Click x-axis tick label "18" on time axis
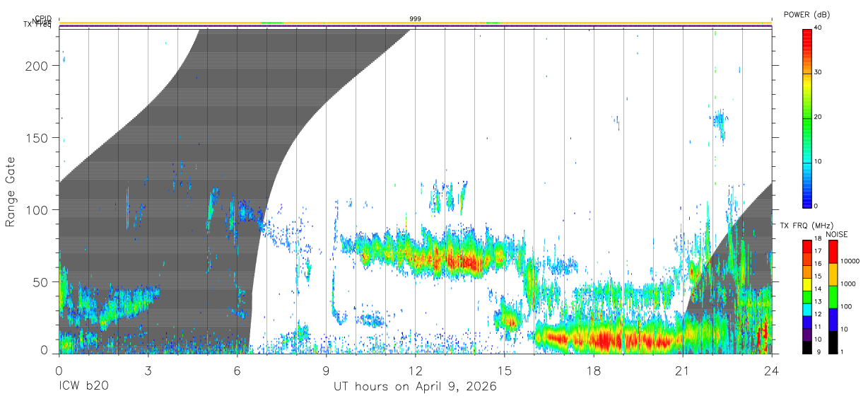 pyautogui.click(x=594, y=370)
